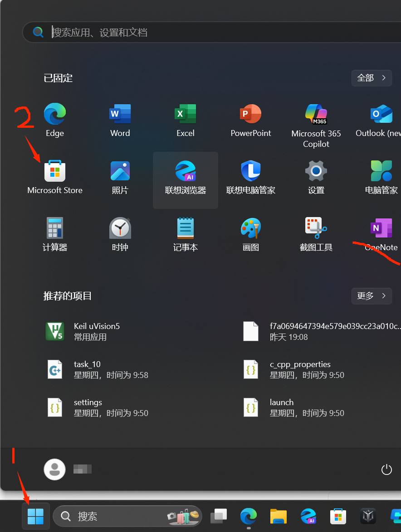This screenshot has width=401, height=532.
Task: Open Edge from the taskbar
Action: point(249,517)
